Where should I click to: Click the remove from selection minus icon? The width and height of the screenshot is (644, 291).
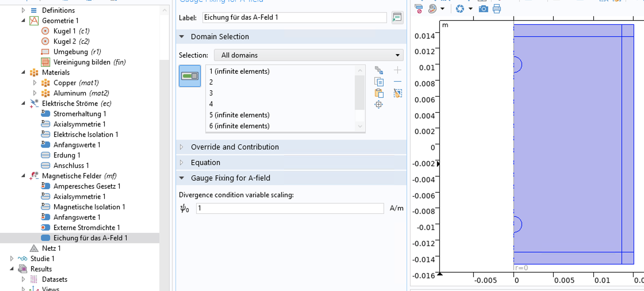click(x=398, y=82)
